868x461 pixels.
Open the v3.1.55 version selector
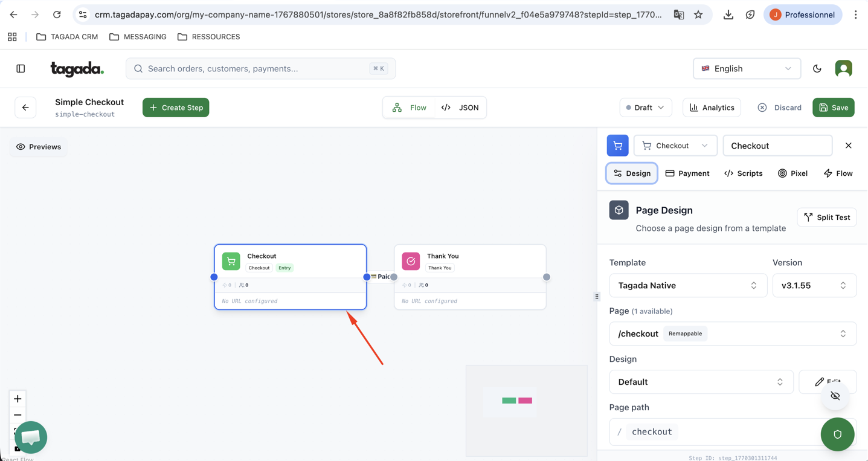[x=814, y=286]
